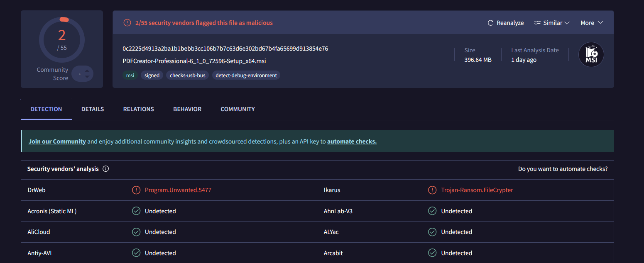
Task: Select the checks-usb-bus tag
Action: (x=188, y=75)
